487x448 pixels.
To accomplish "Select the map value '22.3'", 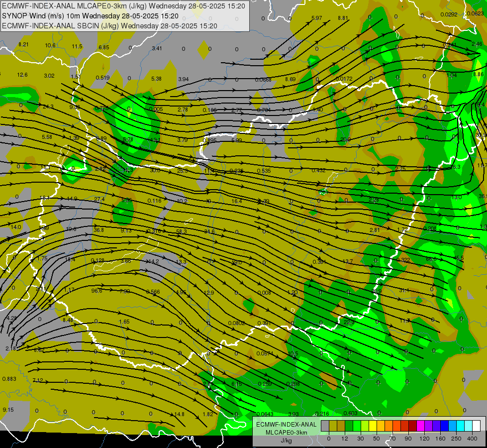I will pos(349,322).
